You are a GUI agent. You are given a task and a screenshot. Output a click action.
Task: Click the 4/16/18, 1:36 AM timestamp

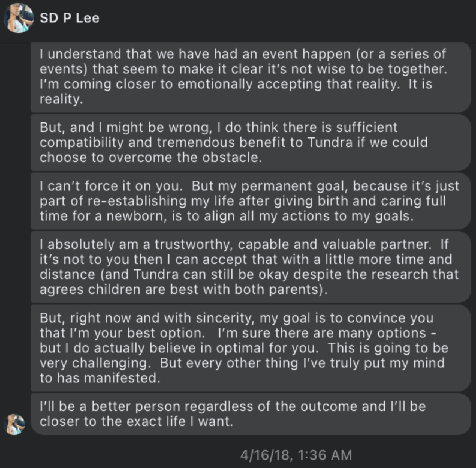(x=296, y=455)
